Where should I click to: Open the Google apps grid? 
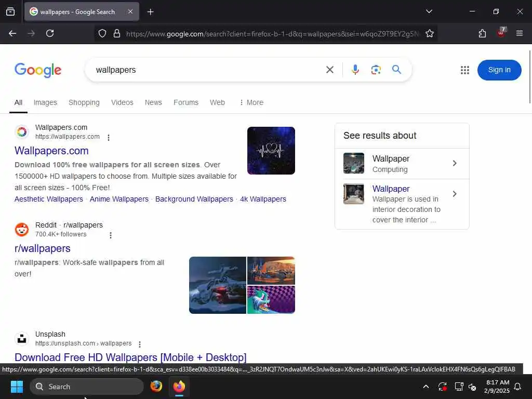[x=465, y=70]
